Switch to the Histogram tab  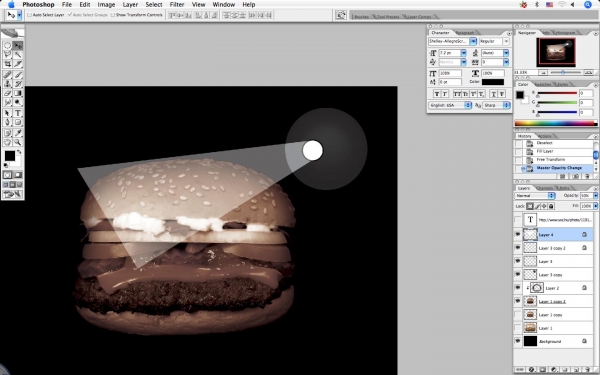tap(565, 33)
